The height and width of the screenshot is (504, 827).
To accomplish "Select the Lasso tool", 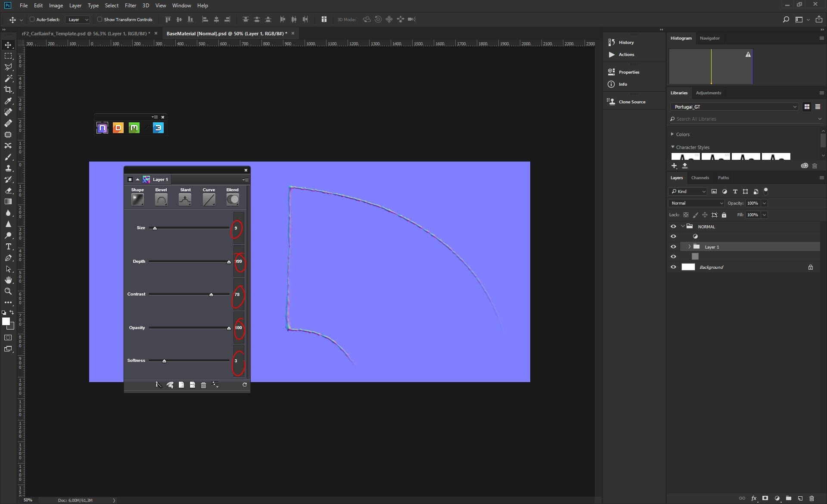I will 8,67.
